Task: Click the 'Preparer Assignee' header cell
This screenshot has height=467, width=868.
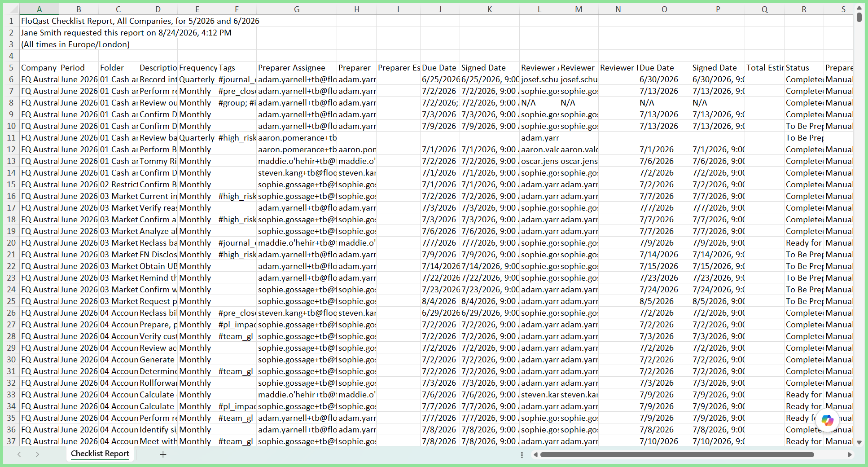Action: coord(297,68)
